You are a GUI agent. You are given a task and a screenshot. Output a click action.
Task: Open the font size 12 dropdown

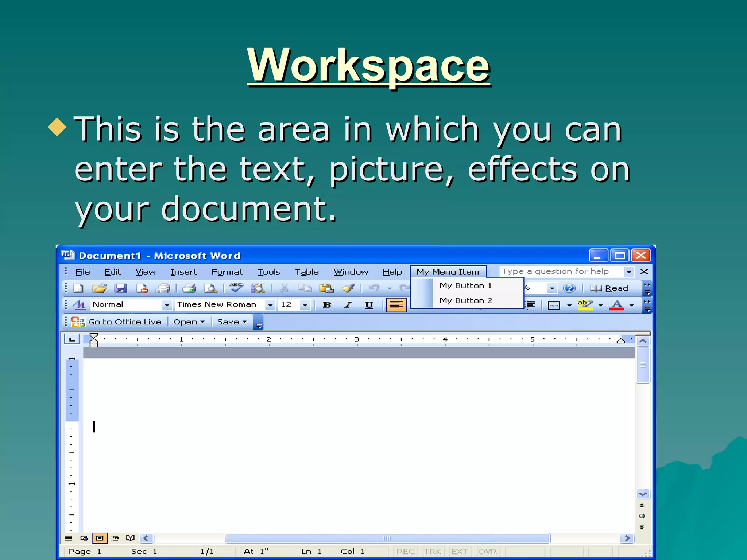coord(305,305)
